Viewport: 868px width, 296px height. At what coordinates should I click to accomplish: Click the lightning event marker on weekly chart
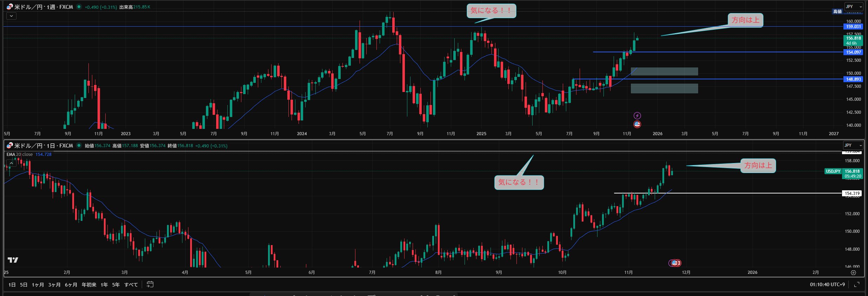(x=637, y=116)
